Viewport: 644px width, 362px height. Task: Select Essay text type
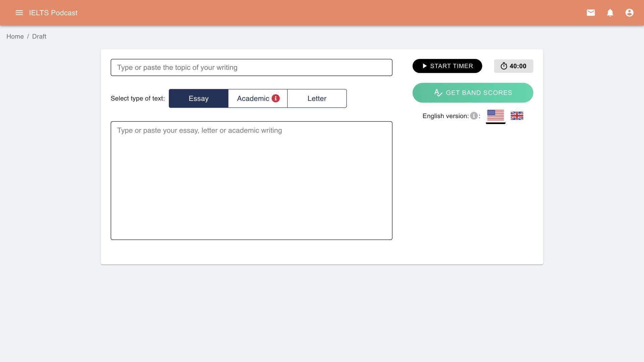pyautogui.click(x=199, y=99)
